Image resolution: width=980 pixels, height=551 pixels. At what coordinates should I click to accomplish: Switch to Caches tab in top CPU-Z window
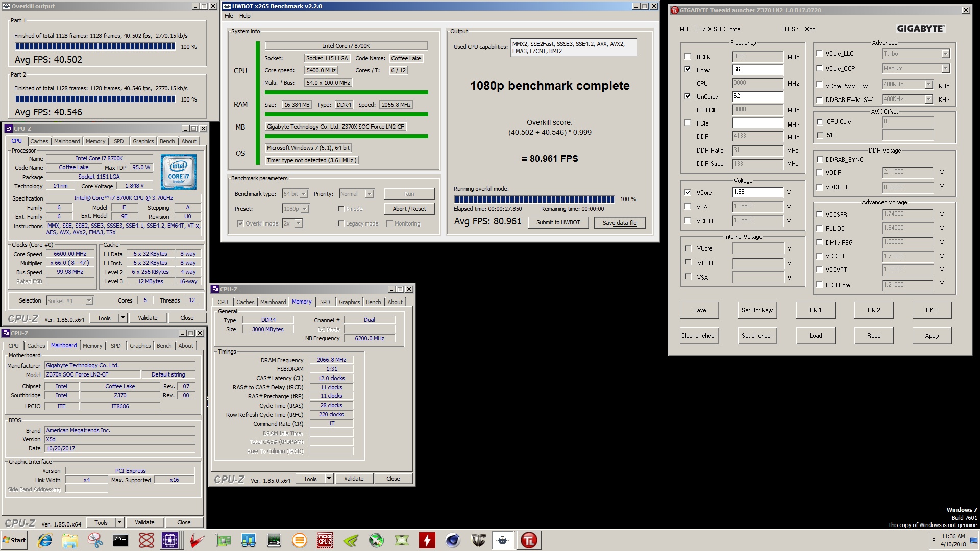coord(39,141)
